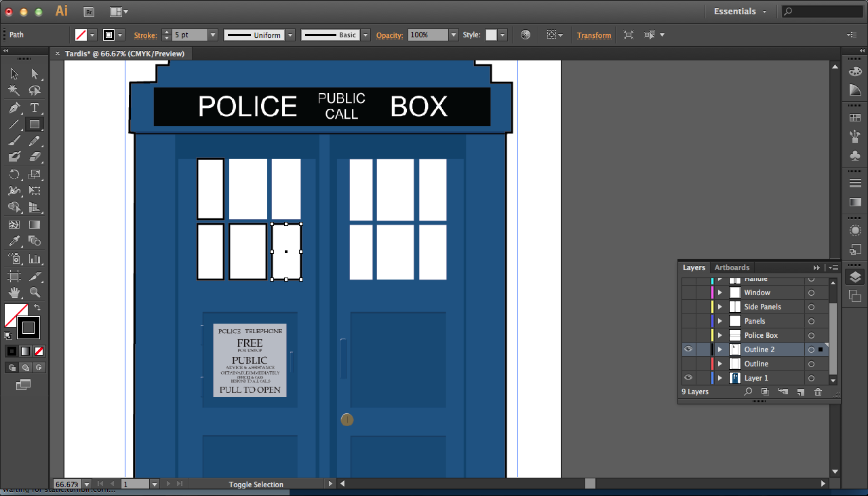Choose the Zoom tool
868x496 pixels.
[35, 292]
